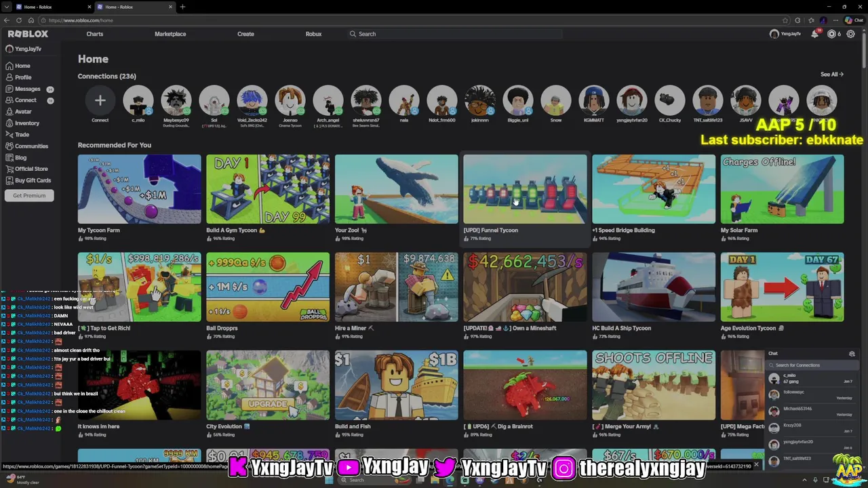868x488 pixels.
Task: Open My Solar Farm game
Action: 782,189
